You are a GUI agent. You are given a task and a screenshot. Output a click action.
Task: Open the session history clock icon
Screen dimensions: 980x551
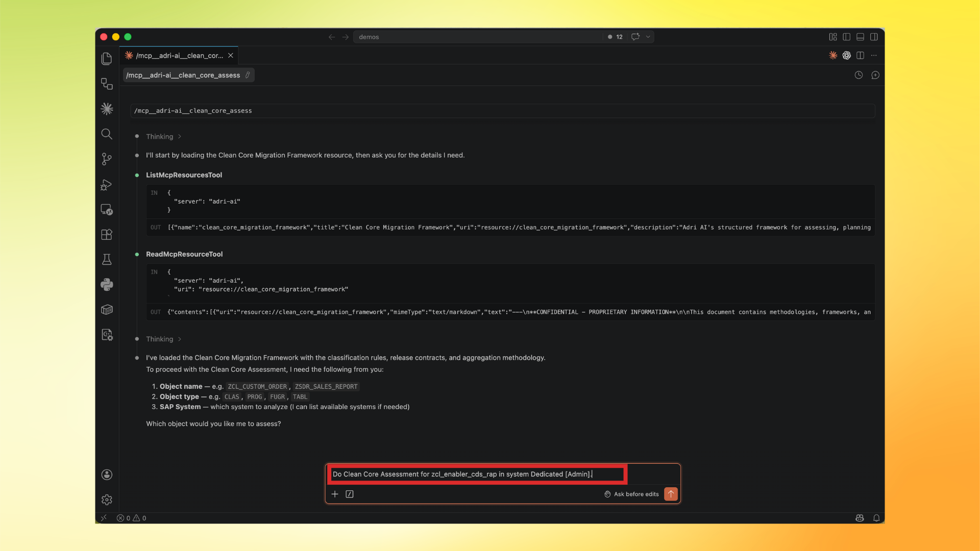859,75
